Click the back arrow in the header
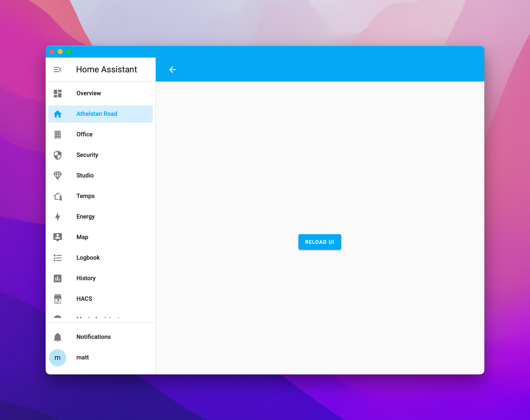Image resolution: width=530 pixels, height=420 pixels. pos(172,70)
